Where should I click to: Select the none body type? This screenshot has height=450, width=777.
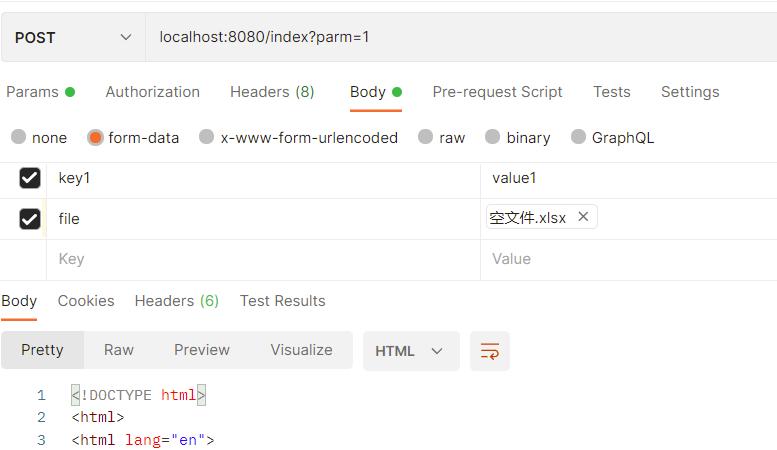pos(19,137)
